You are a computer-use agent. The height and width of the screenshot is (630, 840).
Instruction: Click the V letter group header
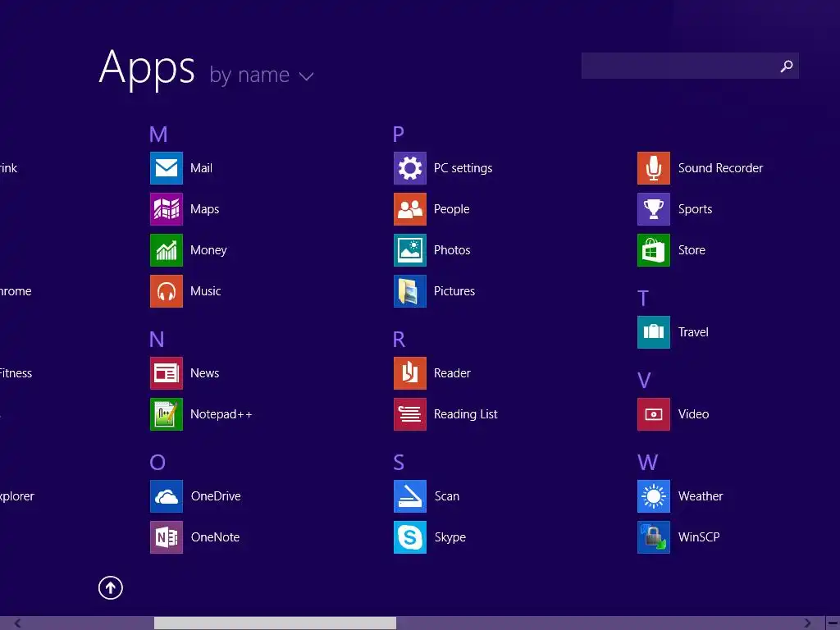[x=644, y=381]
